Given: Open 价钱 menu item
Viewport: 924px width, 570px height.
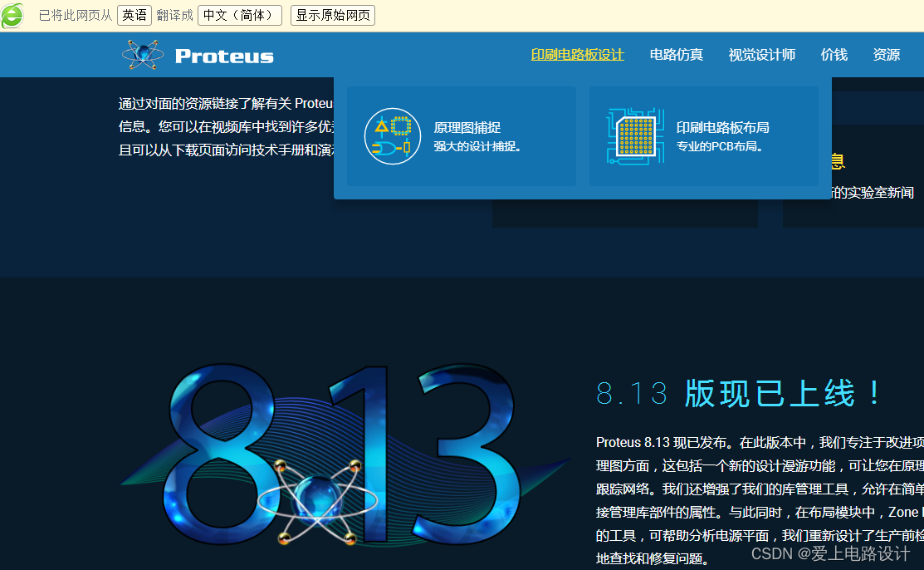Looking at the screenshot, I should pyautogui.click(x=834, y=55).
